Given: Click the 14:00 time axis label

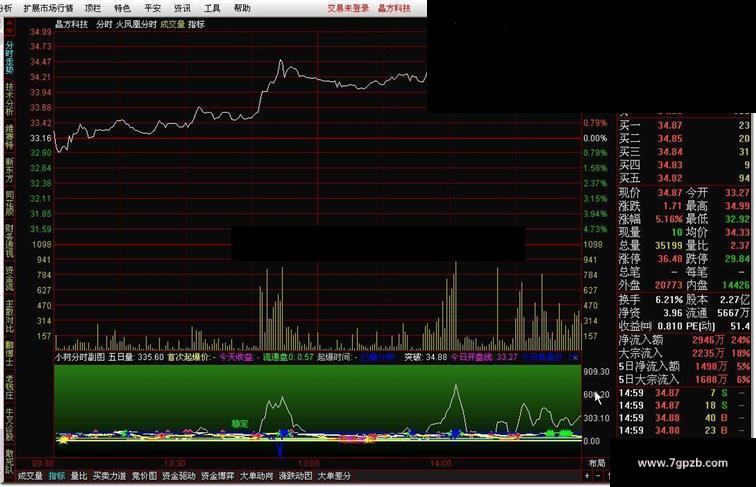Looking at the screenshot, I should pyautogui.click(x=441, y=463).
